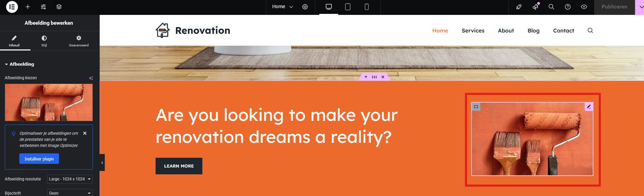This screenshot has width=644, height=196.
Task: Open page settings gear icon
Action: (x=305, y=7)
